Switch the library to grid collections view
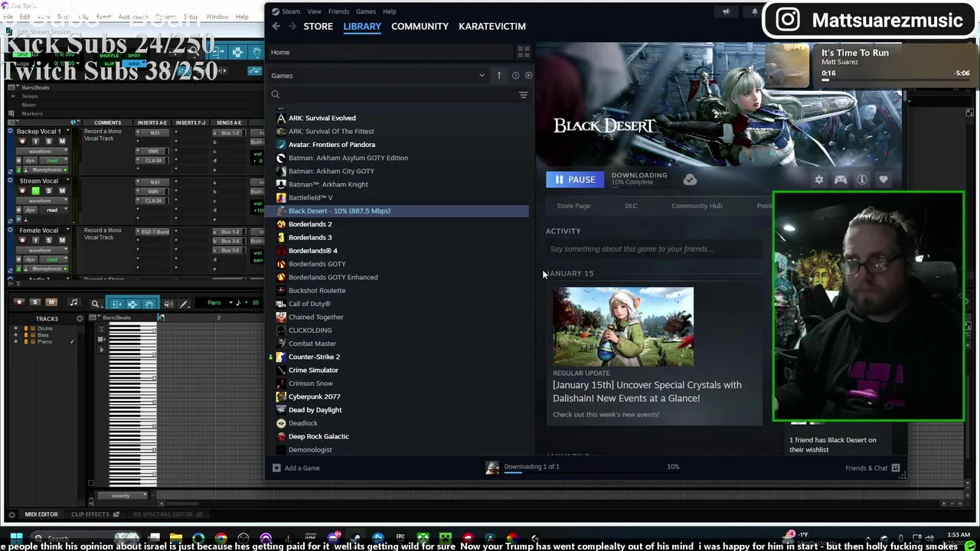The image size is (980, 551). pyautogui.click(x=524, y=52)
